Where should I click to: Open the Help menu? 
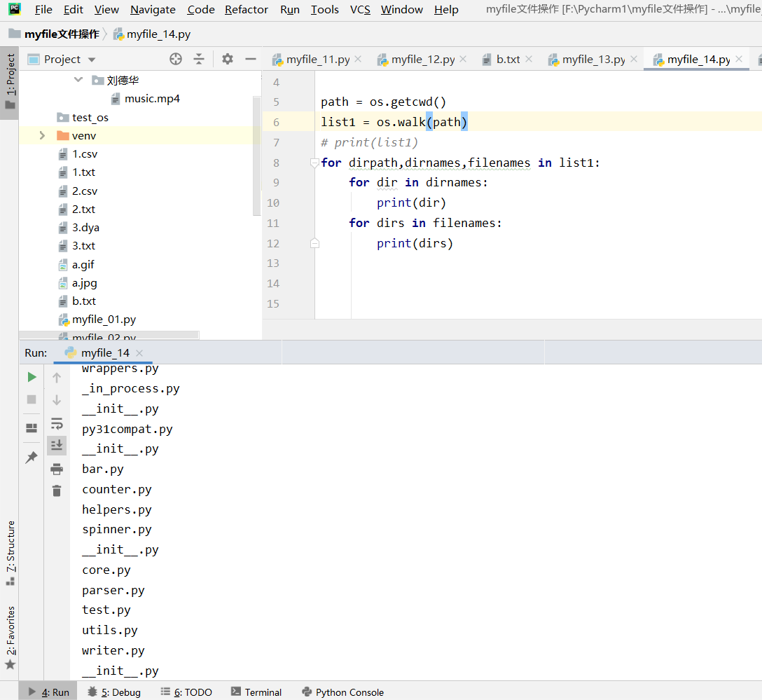click(446, 10)
